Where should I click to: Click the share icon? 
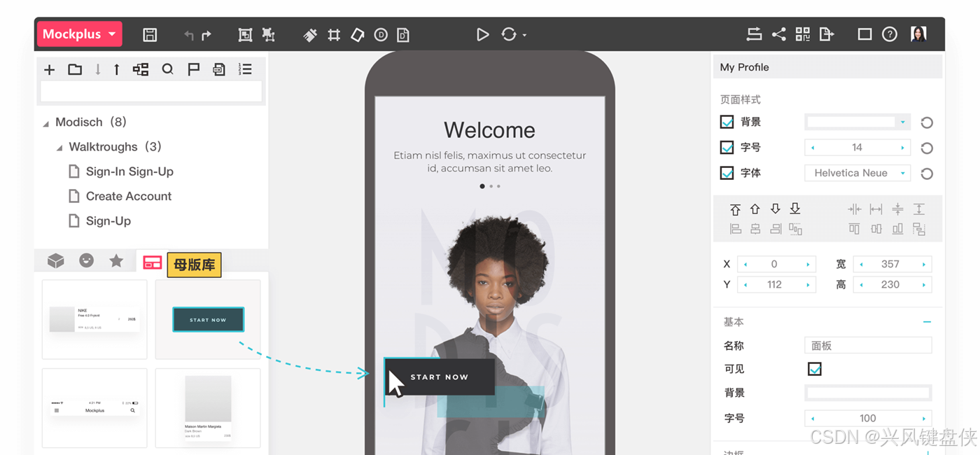click(778, 34)
